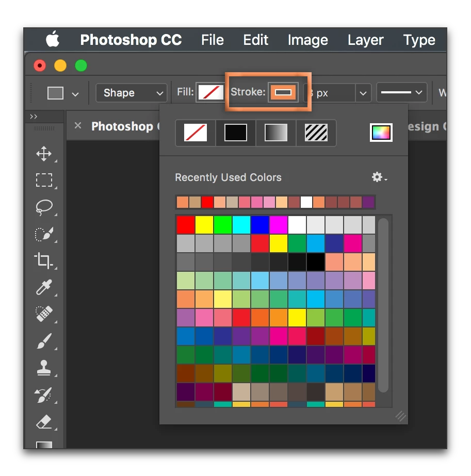
Task: Select the Clone Stamp tool
Action: click(44, 368)
